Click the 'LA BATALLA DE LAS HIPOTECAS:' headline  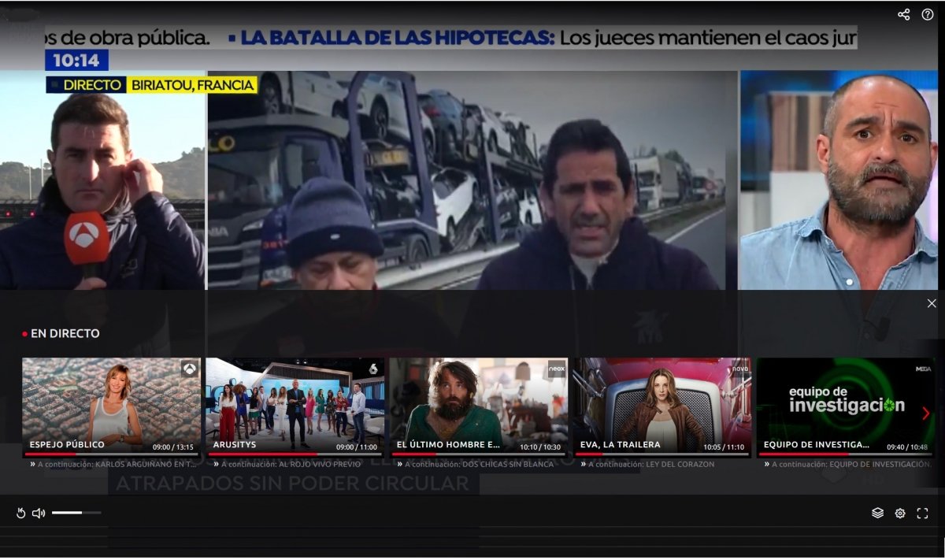point(398,37)
